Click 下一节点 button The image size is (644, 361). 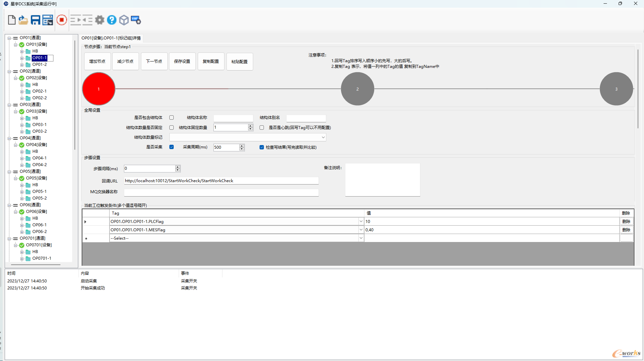[154, 62]
